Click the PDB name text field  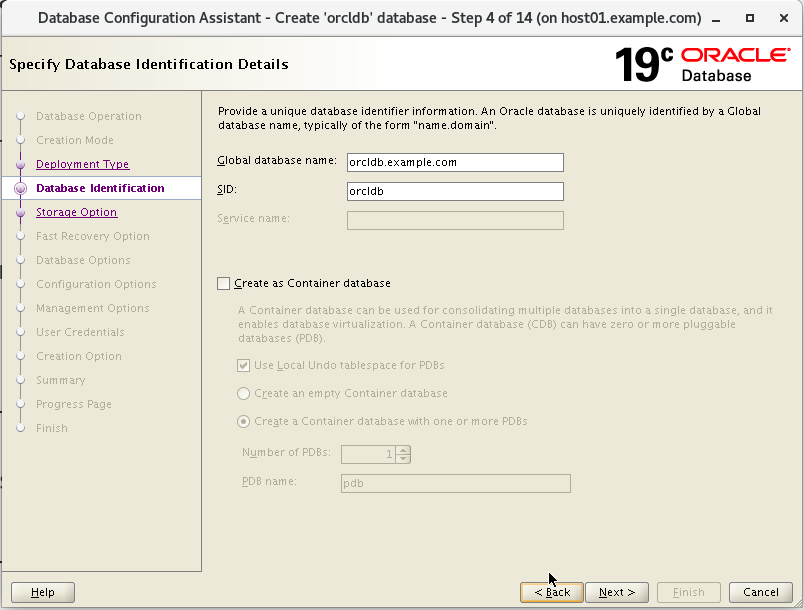pos(455,483)
